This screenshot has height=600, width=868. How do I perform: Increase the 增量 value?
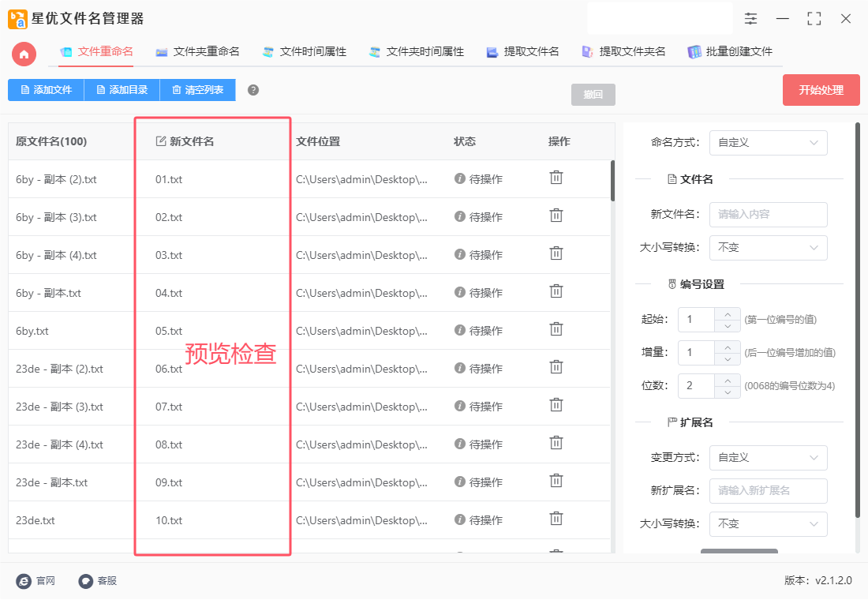pos(728,347)
